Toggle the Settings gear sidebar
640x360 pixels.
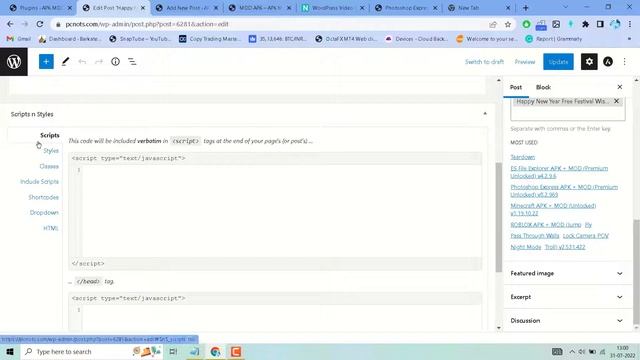(589, 62)
